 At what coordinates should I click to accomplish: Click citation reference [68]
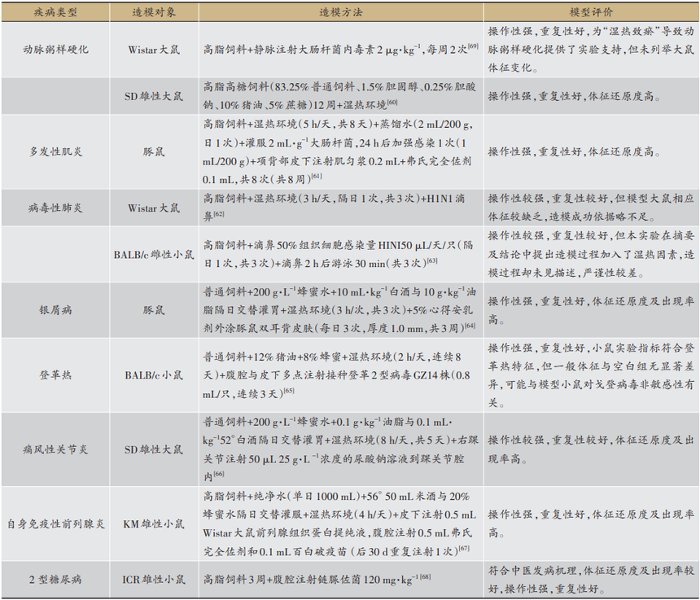(x=426, y=578)
